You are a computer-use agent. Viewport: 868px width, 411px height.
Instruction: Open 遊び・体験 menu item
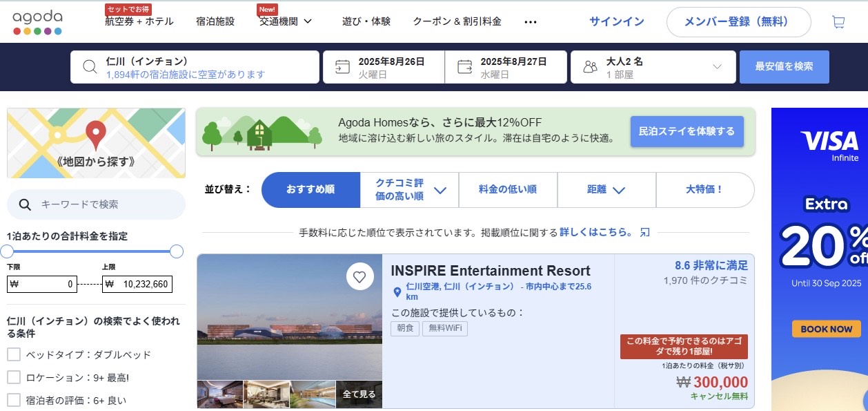pos(366,21)
